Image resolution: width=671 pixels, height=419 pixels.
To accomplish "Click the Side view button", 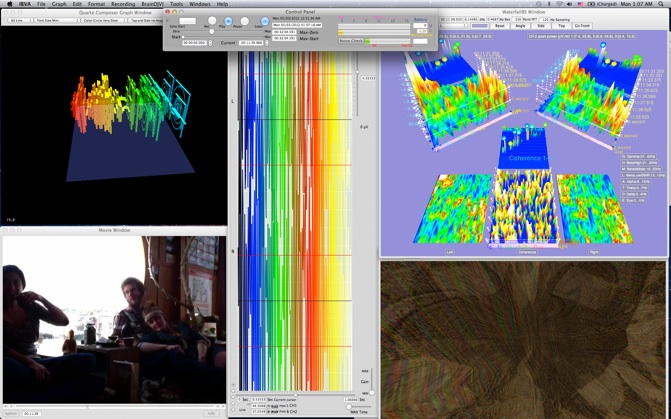I will tap(541, 26).
